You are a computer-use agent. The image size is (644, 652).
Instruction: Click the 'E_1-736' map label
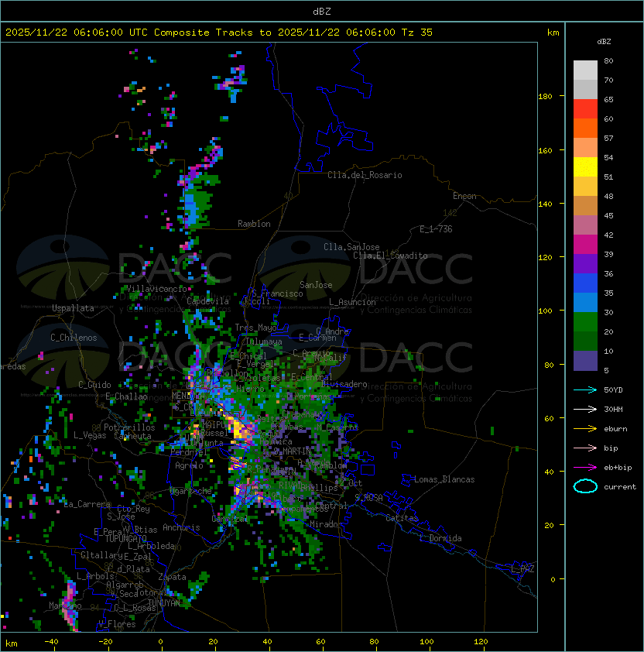point(436,228)
